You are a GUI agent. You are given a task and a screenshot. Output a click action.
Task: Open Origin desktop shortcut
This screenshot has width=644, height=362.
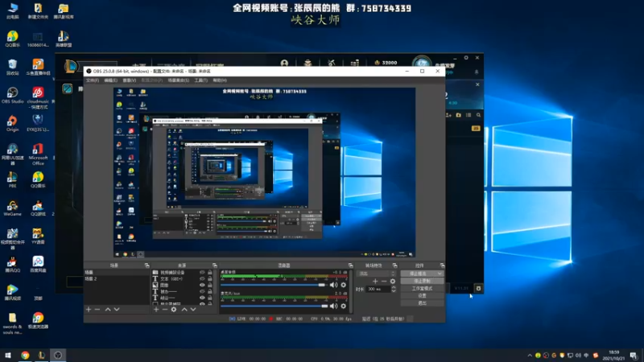point(12,124)
